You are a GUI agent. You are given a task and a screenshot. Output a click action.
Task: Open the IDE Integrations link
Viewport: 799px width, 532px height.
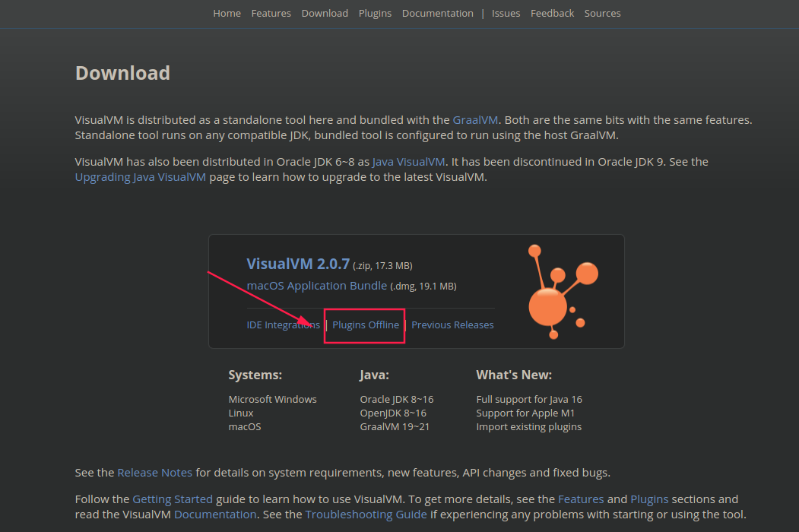point(284,325)
